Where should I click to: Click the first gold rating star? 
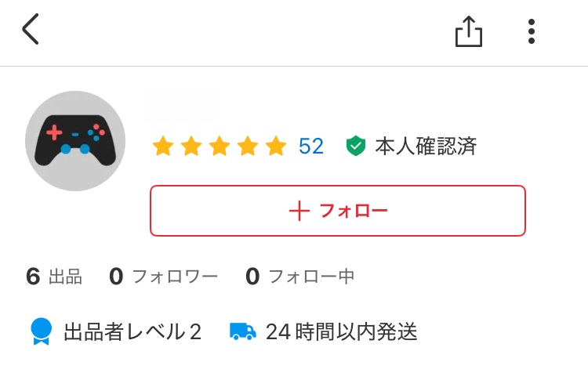coord(162,147)
